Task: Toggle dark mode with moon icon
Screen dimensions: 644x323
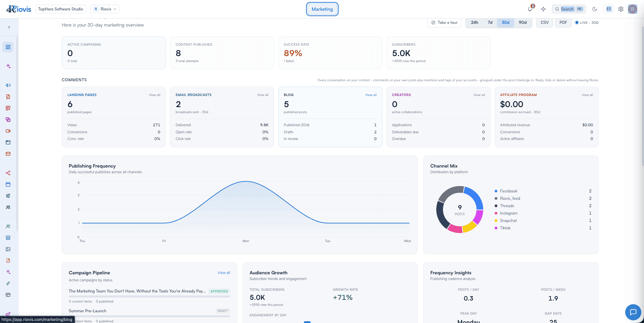Action: pos(595,9)
